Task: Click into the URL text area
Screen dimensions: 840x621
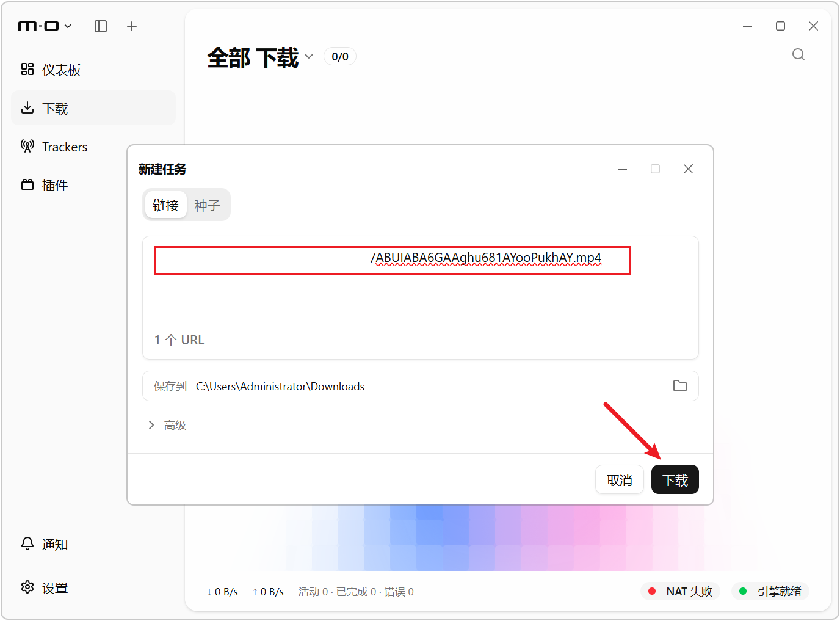Action: click(x=420, y=297)
